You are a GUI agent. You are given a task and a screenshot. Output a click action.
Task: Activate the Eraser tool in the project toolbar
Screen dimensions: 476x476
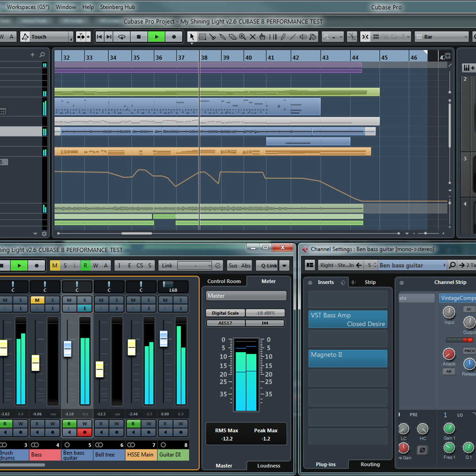(232, 36)
